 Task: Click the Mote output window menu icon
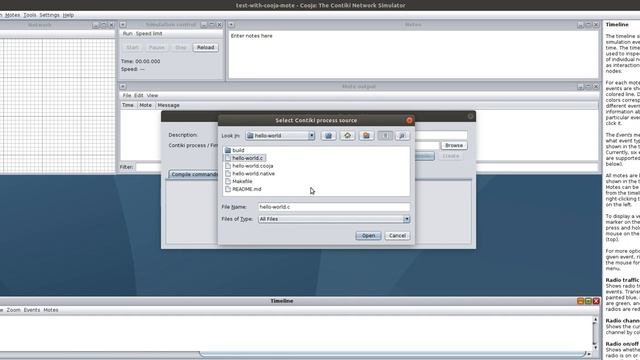[123, 87]
